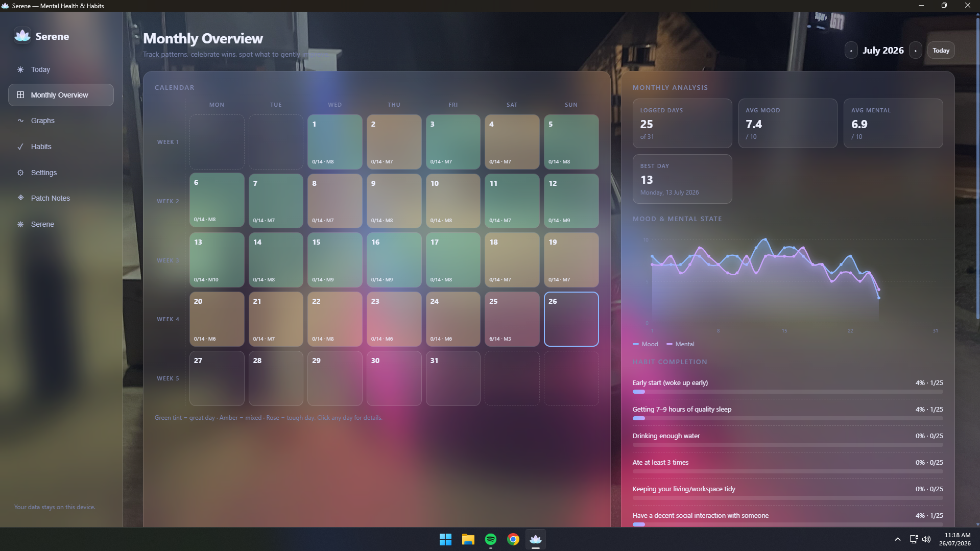Click the 11:18 AM taskbar clock

[954, 539]
